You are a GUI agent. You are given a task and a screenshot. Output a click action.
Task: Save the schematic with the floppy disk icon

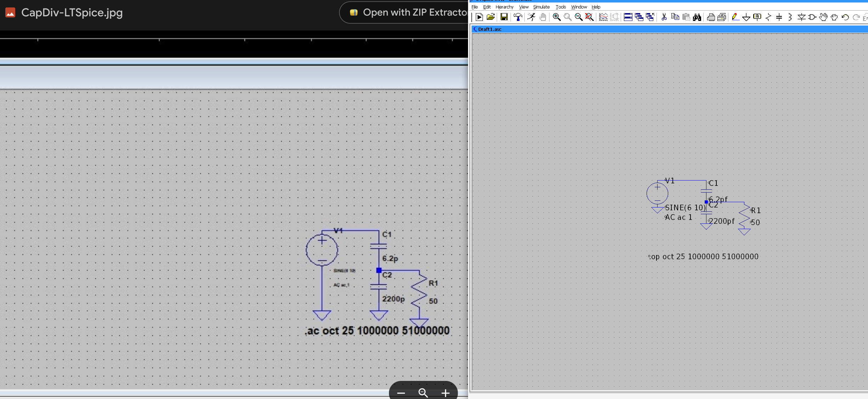point(504,17)
